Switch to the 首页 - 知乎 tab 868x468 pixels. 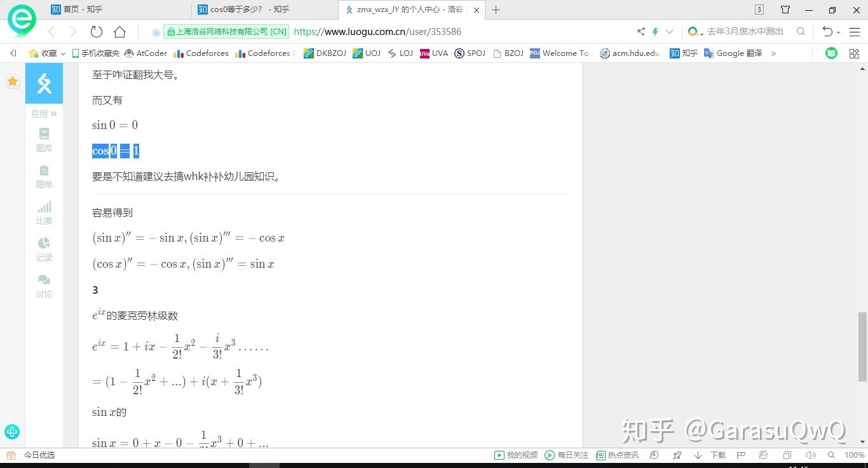(118, 10)
